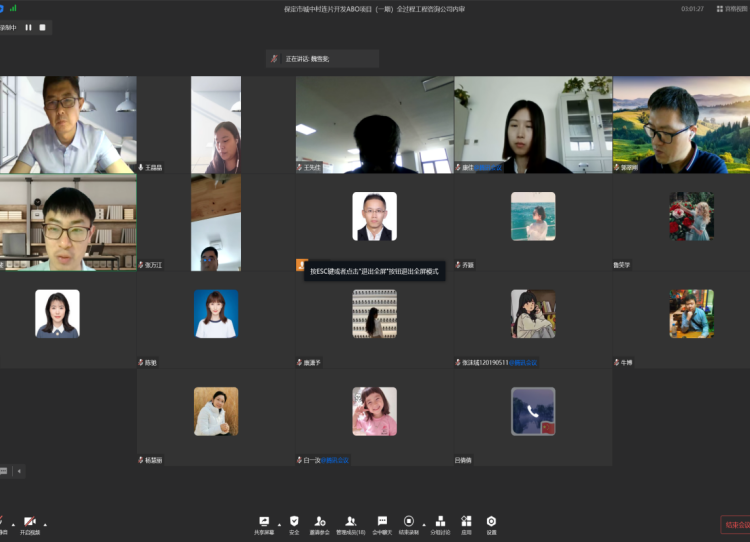The width and height of the screenshot is (750, 542).
Task: Open the Apps (应用) icon
Action: pyautogui.click(x=466, y=522)
